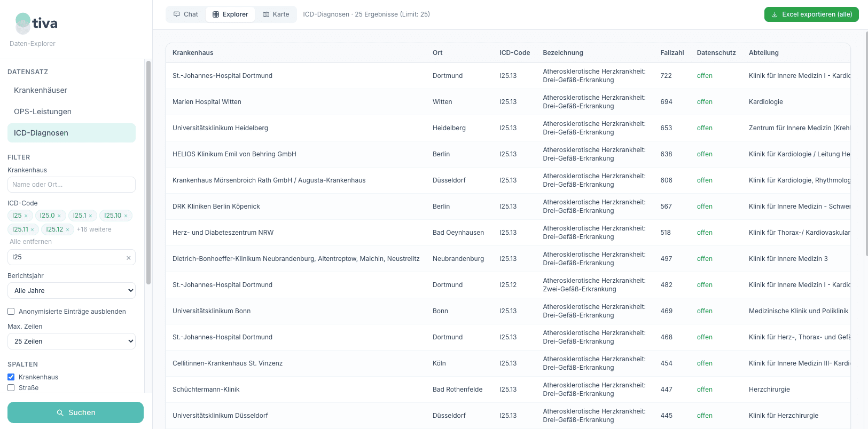Click Fallzahl 722 in the first row
This screenshot has height=429, width=868.
point(666,76)
